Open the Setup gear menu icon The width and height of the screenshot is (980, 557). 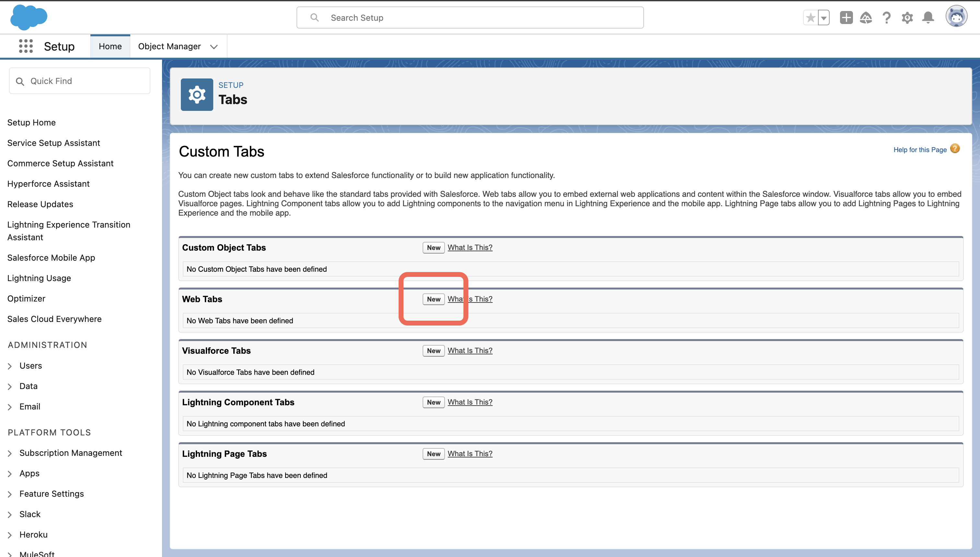click(x=907, y=18)
